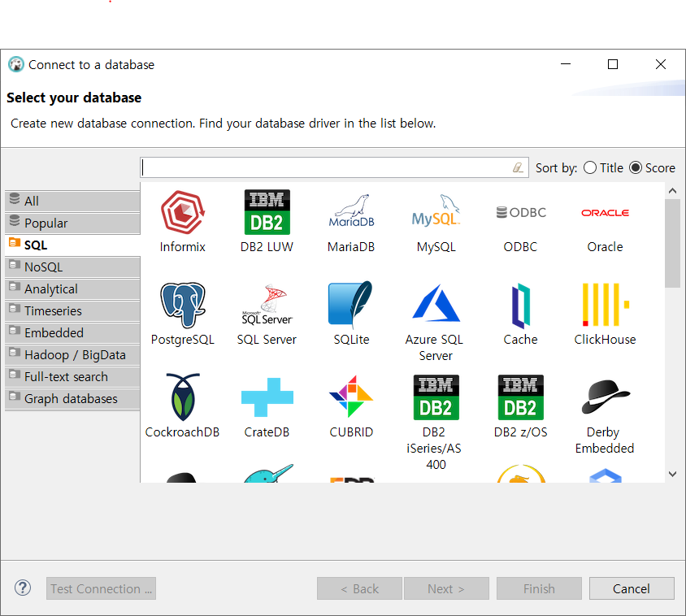This screenshot has height=616, width=686.
Task: Open the Full-text search category
Action: pyautogui.click(x=72, y=377)
